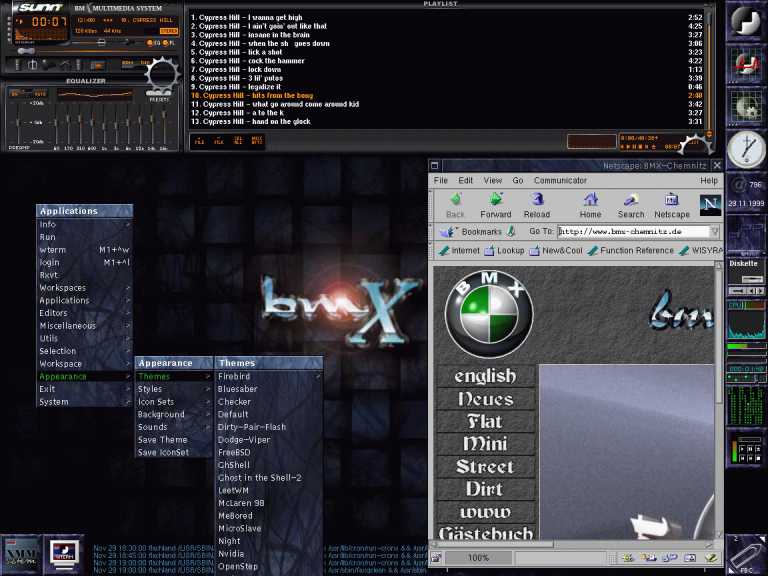
Task: Reload the page in Netscape
Action: [x=537, y=205]
